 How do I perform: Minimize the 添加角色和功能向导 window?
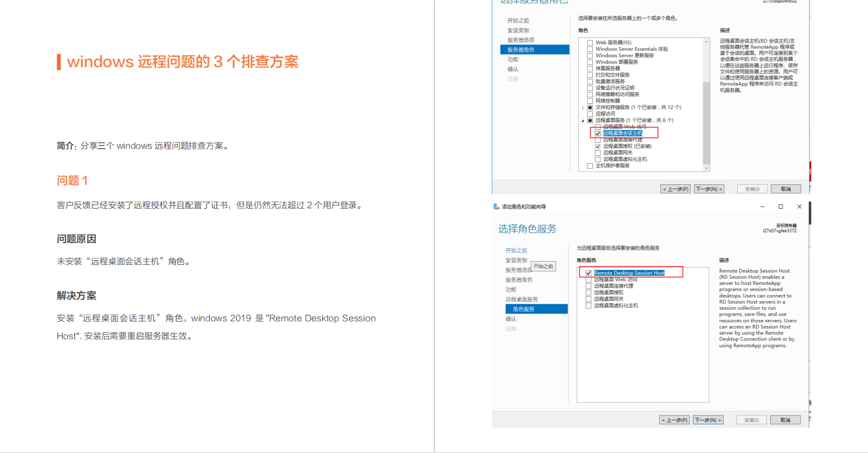coord(762,206)
